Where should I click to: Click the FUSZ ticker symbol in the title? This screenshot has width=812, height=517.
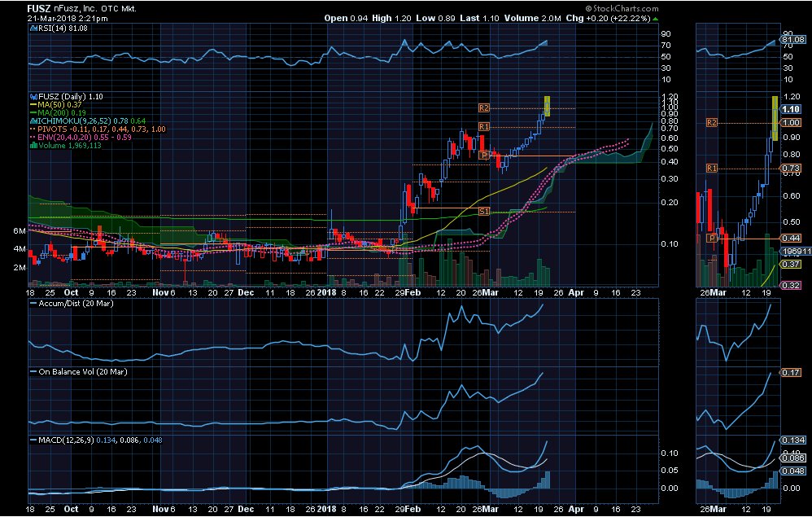coord(39,9)
